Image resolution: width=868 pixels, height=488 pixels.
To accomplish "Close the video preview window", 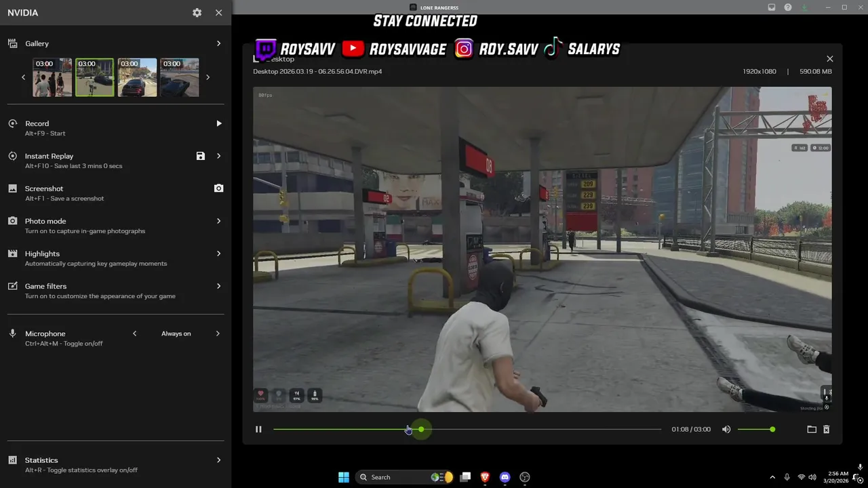I will [x=829, y=59].
